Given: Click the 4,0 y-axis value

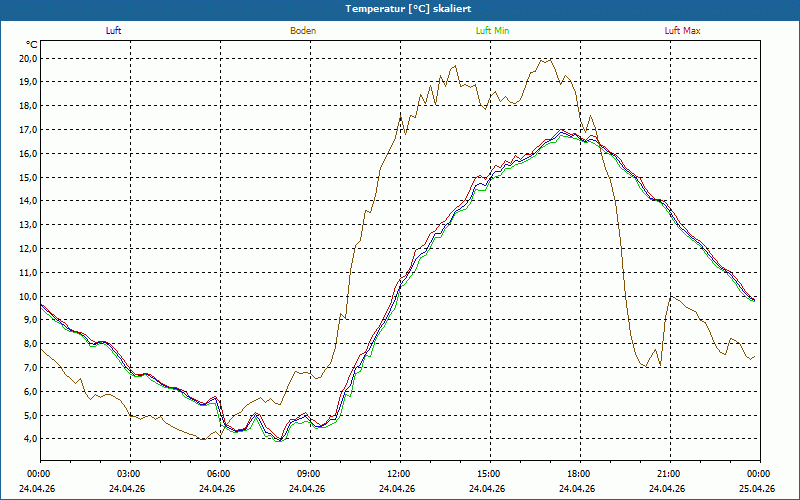Looking at the screenshot, I should click(30, 439).
